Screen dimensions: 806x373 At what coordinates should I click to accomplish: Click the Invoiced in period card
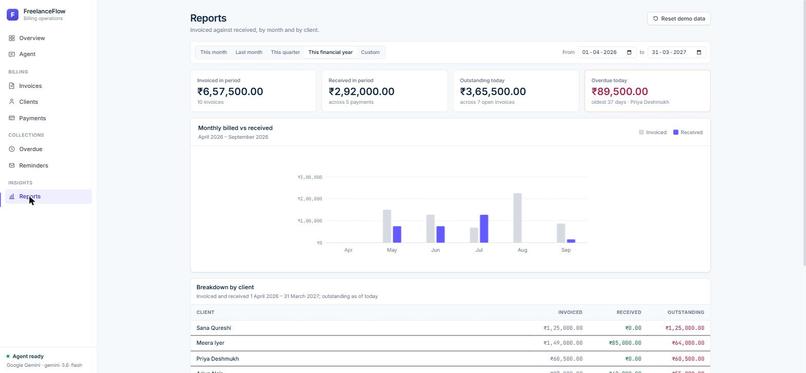(x=253, y=91)
